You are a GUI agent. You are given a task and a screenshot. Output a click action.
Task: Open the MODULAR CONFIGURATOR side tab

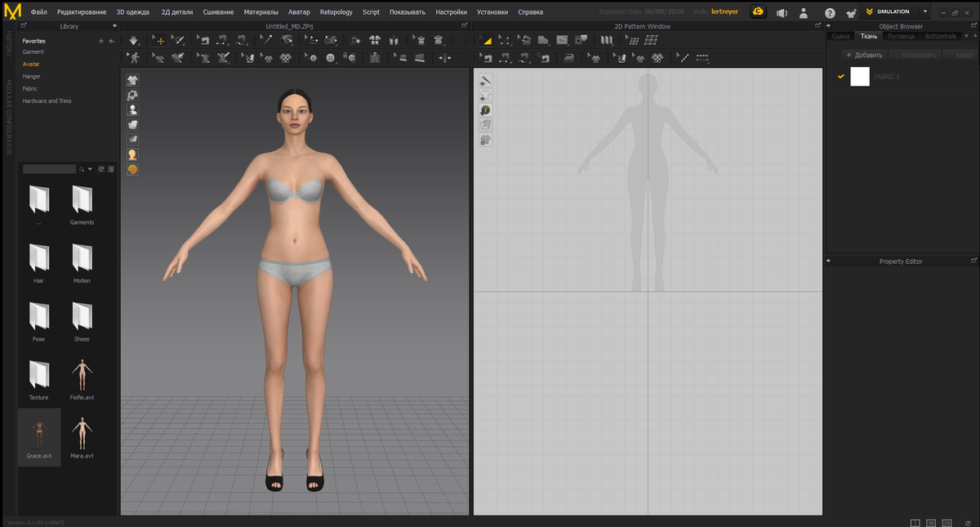pos(9,117)
